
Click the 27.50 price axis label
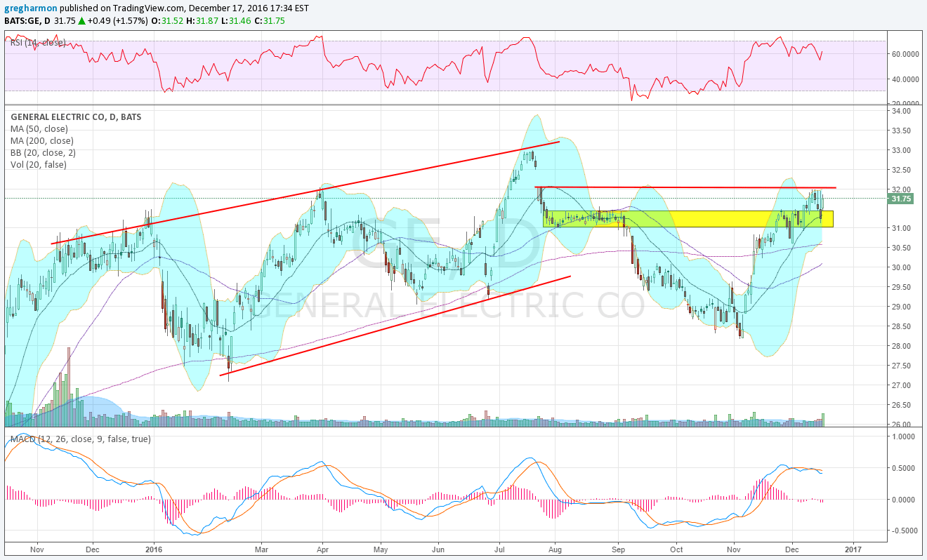pyautogui.click(x=901, y=366)
